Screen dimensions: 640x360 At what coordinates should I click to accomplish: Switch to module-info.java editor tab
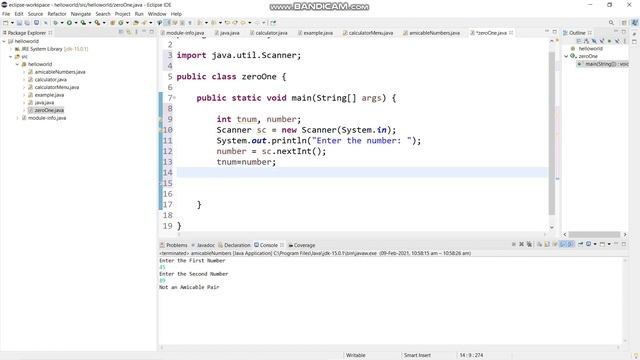[182, 33]
